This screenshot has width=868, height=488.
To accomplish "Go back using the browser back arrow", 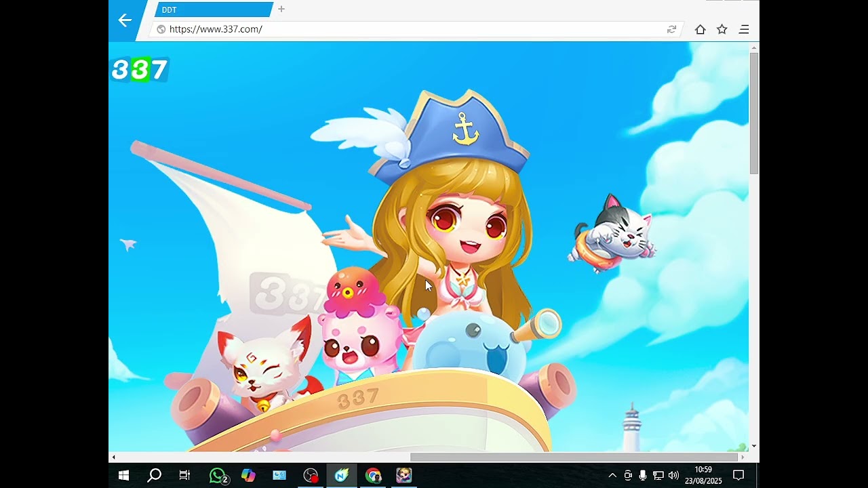I will (125, 20).
